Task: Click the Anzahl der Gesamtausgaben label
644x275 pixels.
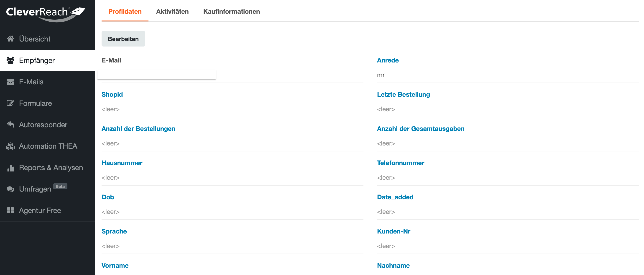Action: 421,129
